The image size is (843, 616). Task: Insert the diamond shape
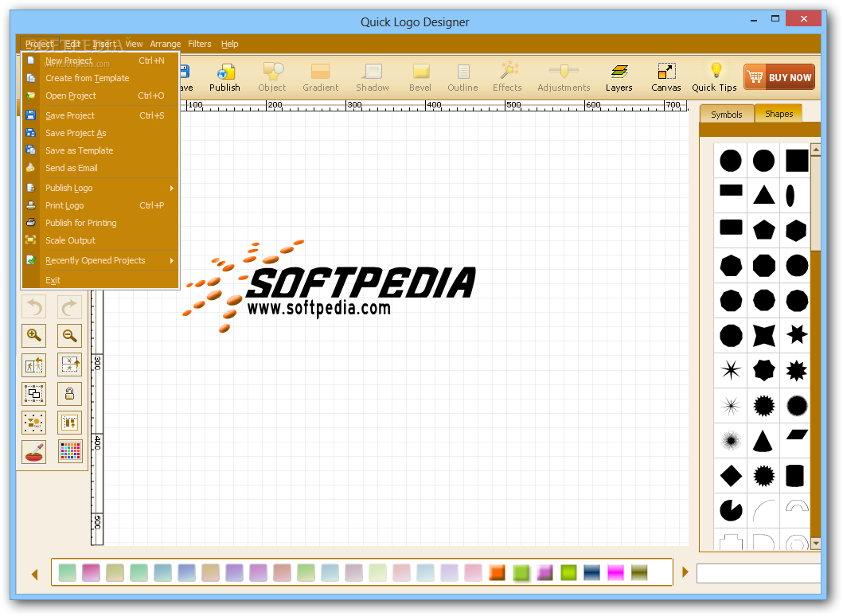point(731,476)
